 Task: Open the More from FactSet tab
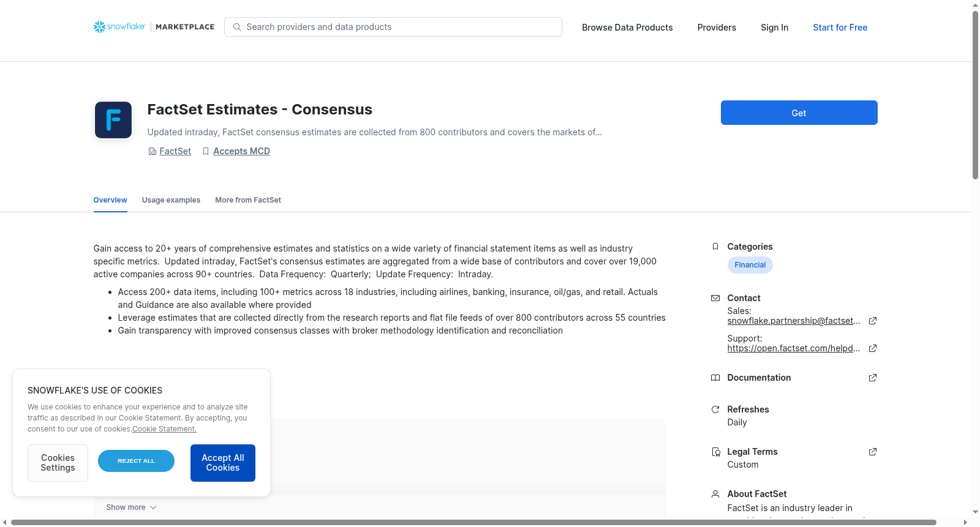coord(248,200)
